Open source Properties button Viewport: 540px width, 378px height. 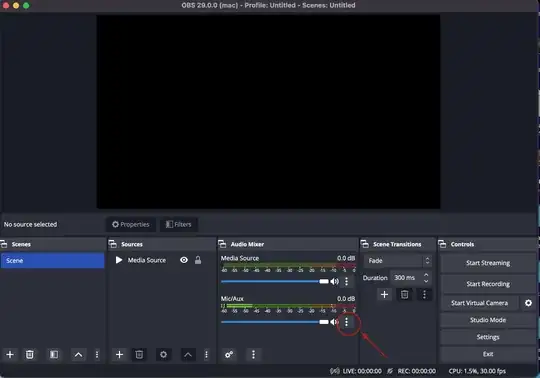coord(131,224)
